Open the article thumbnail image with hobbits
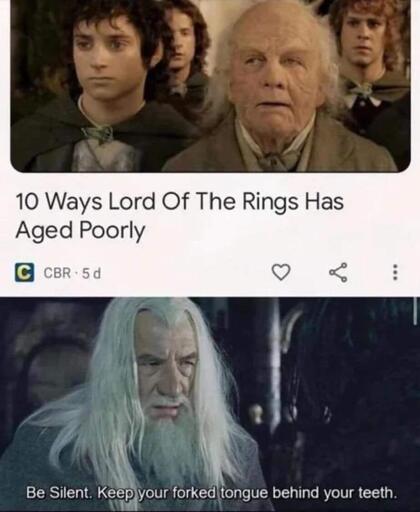 (210, 85)
